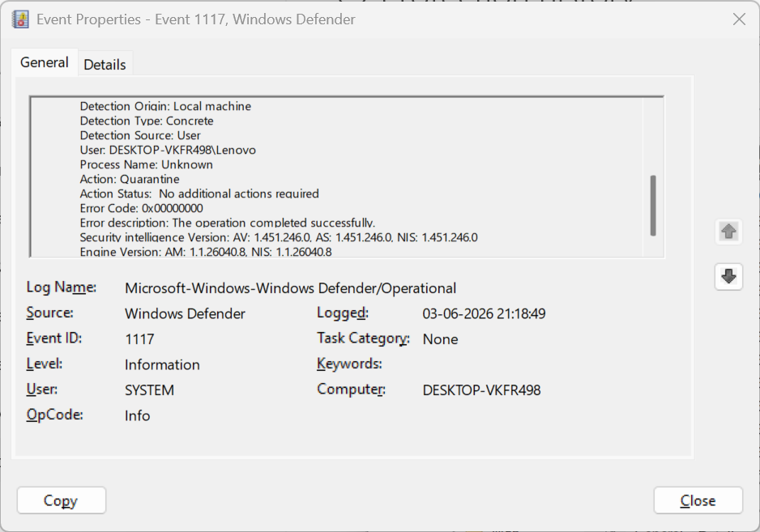Image resolution: width=760 pixels, height=532 pixels.
Task: Click the 'Error description' line
Action: click(228, 223)
